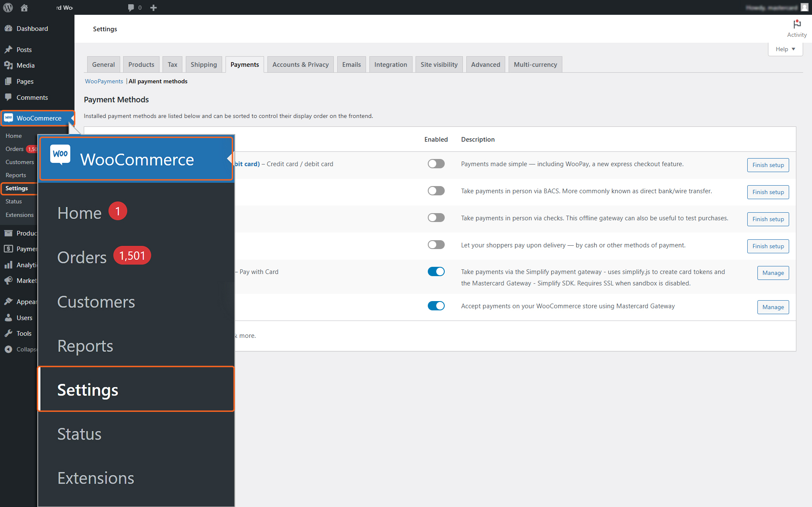Viewport: 812px width, 507px height.
Task: Switch to the Emails tab
Action: [351, 64]
